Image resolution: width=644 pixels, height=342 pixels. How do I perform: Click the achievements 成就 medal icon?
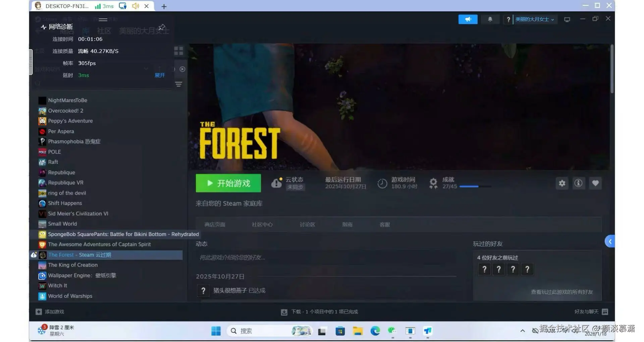[433, 183]
